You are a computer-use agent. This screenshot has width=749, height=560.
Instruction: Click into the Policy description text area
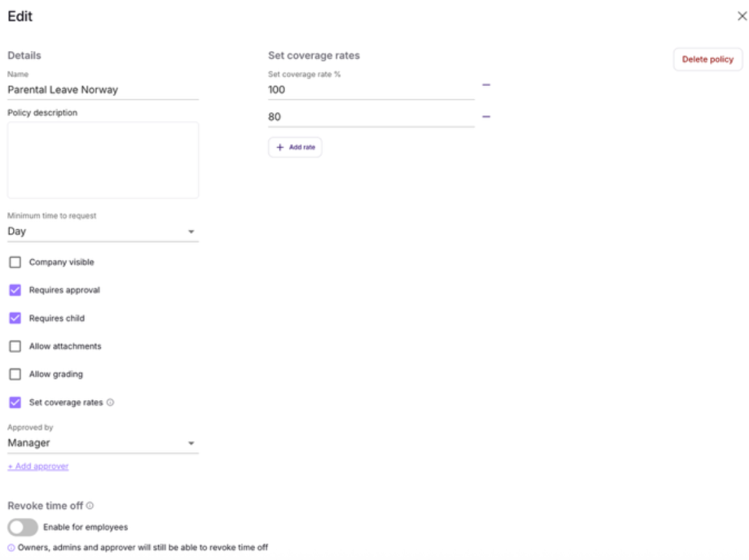tap(103, 160)
